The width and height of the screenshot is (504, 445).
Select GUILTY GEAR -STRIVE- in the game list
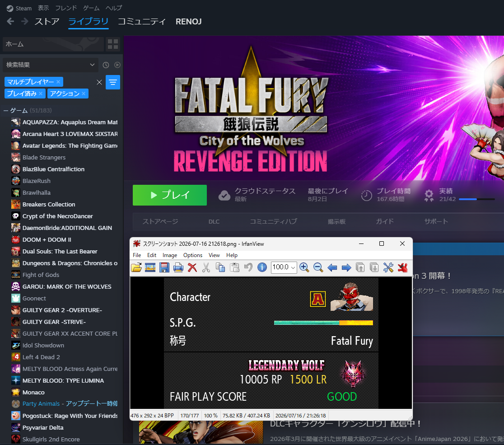tap(54, 322)
